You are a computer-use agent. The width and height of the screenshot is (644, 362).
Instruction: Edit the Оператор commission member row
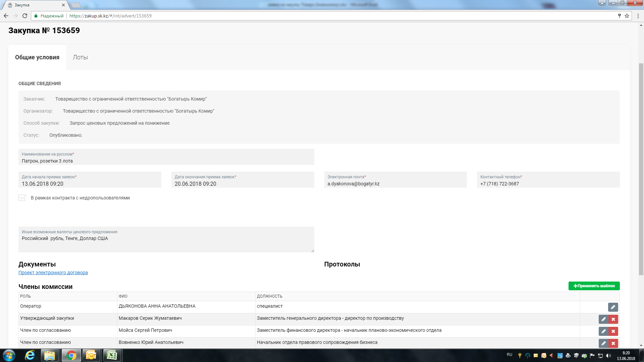pyautogui.click(x=613, y=307)
